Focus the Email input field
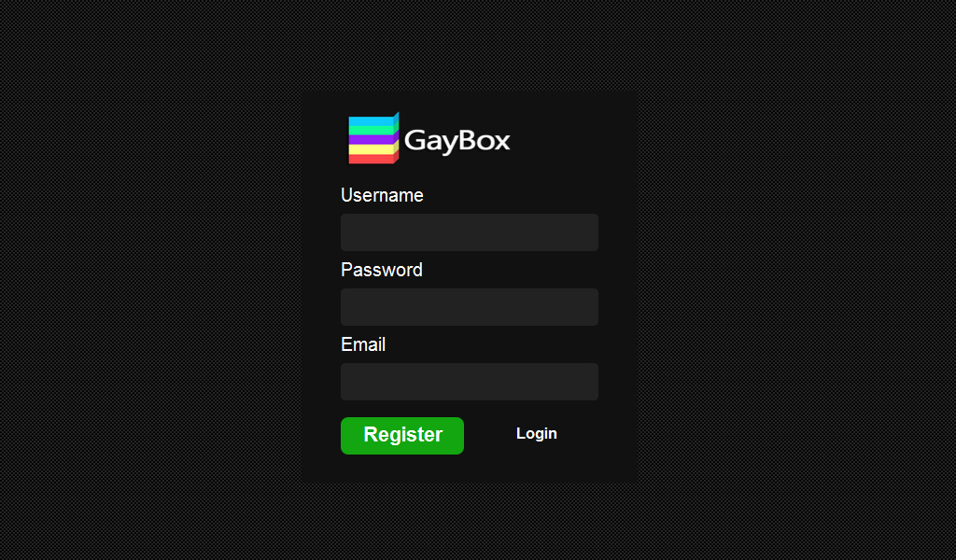 pos(470,382)
